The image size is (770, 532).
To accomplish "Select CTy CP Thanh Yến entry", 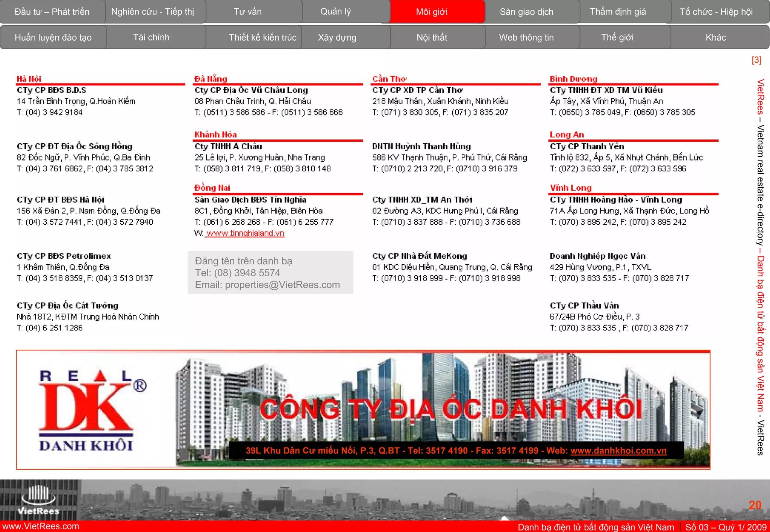I will click(x=587, y=146).
